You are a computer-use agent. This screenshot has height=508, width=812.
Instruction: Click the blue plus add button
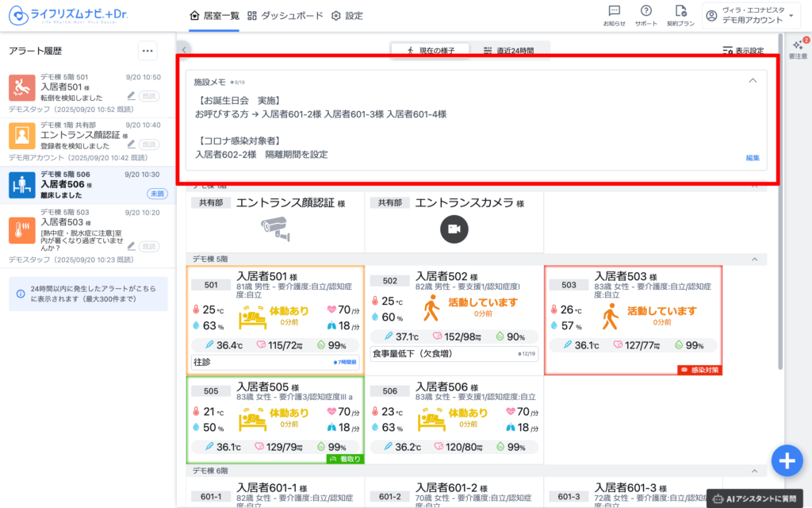[786, 460]
